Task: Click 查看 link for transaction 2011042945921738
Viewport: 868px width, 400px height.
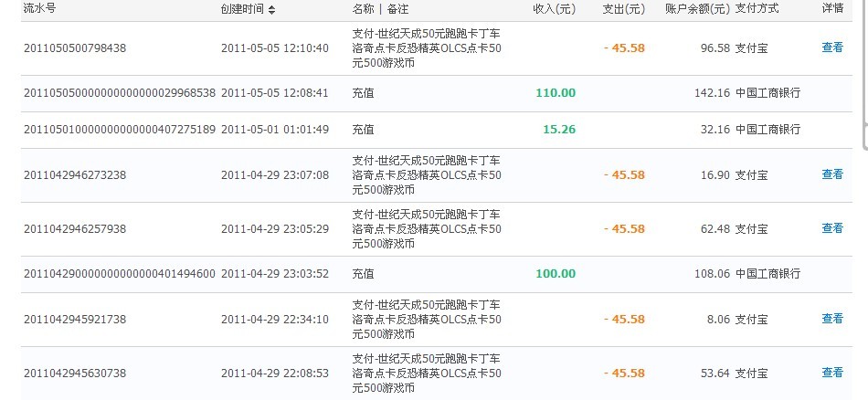Action: [x=832, y=319]
